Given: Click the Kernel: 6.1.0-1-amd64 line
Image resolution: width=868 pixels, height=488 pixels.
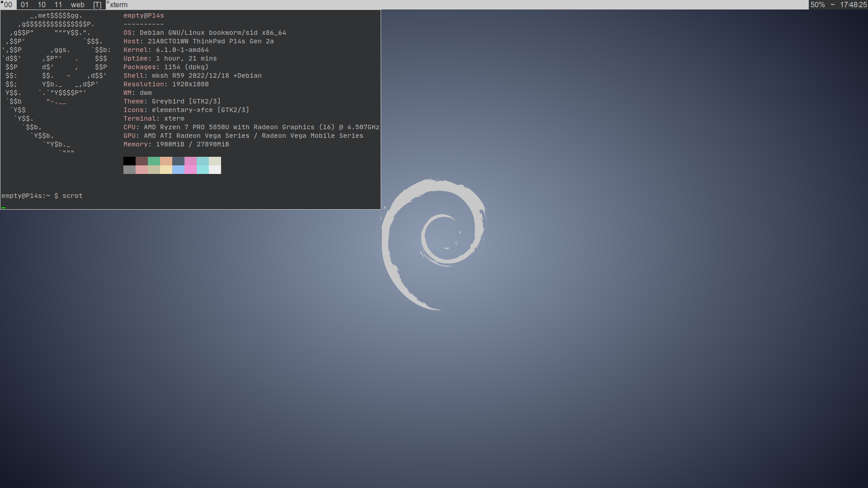Looking at the screenshot, I should (x=166, y=50).
